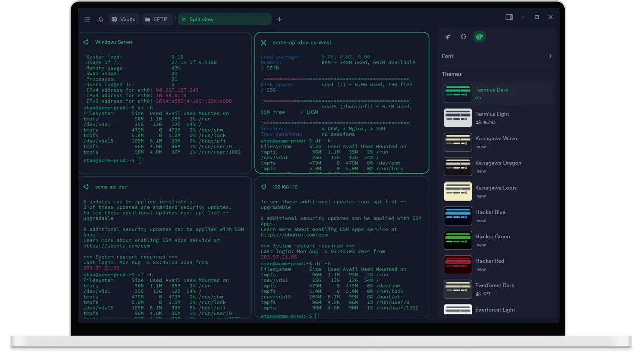This screenshot has width=642, height=364.
Task: Click the 16793 users count under Termius Light
Action: click(486, 122)
